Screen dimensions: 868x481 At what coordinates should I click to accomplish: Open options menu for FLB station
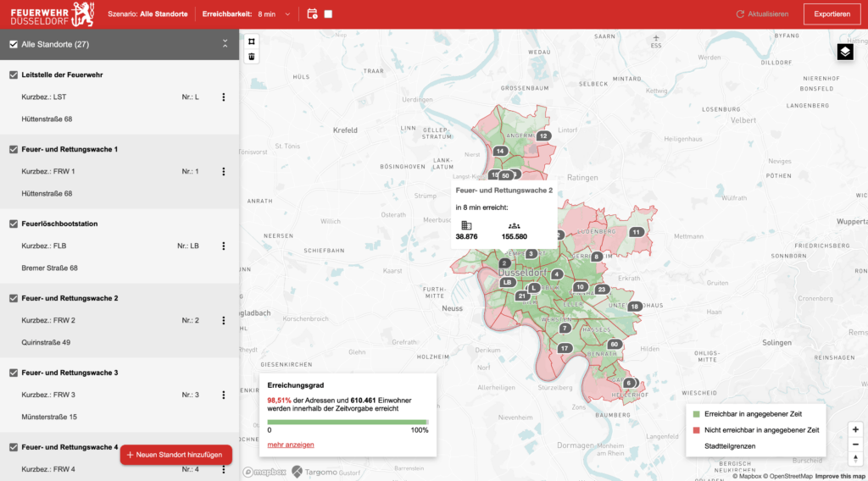(x=224, y=246)
